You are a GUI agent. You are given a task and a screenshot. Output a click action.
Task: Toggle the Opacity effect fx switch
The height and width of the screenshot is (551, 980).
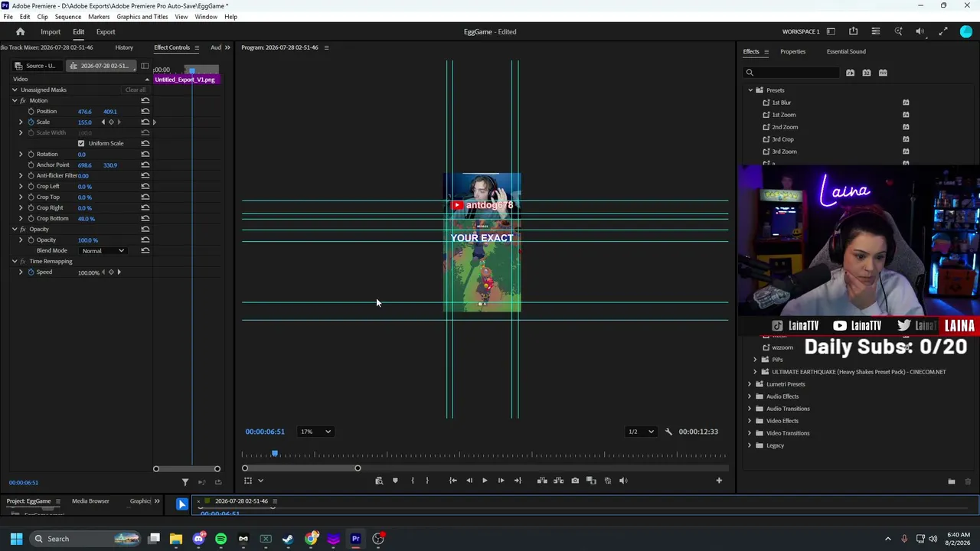(23, 230)
